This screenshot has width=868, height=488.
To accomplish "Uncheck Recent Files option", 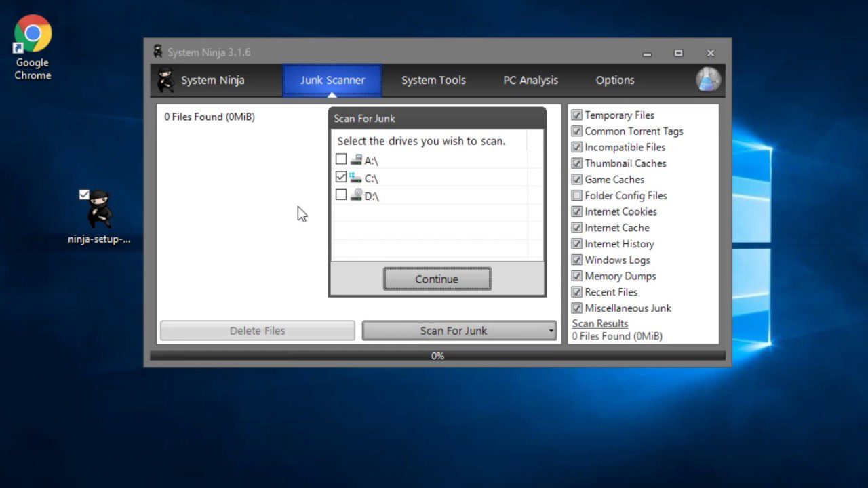I will pyautogui.click(x=576, y=292).
